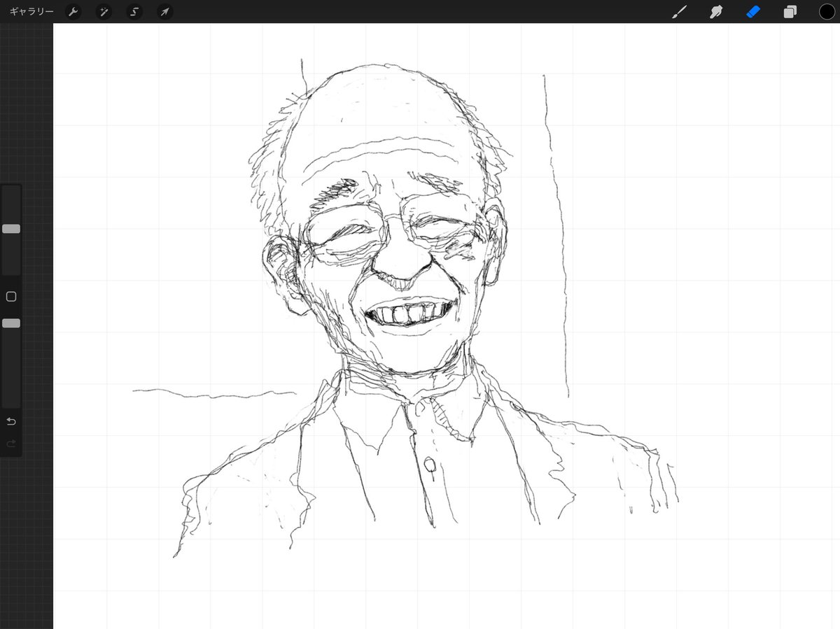
Task: Open the Layers panel
Action: (x=790, y=12)
